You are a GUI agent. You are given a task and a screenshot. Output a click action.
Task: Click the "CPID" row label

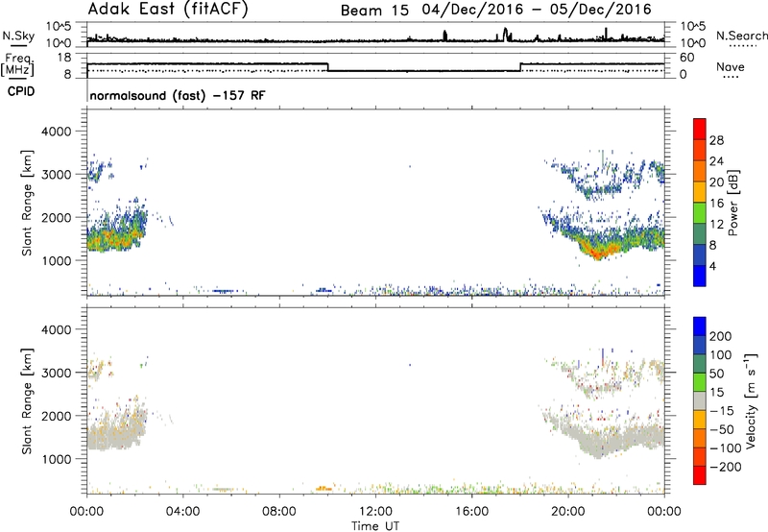21,91
